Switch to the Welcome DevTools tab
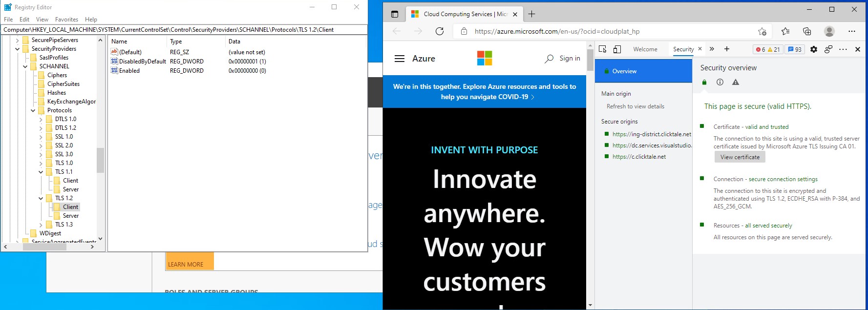Image resolution: width=868 pixels, height=310 pixels. tap(645, 49)
